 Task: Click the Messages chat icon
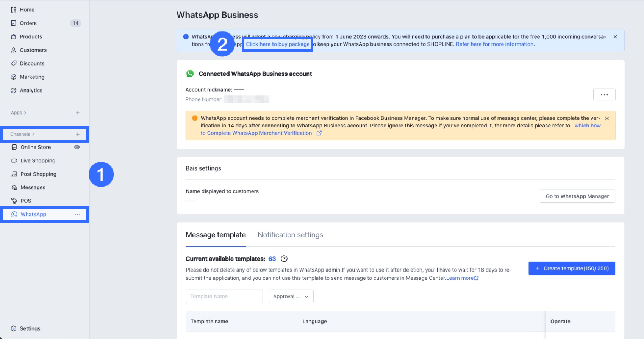pos(14,187)
